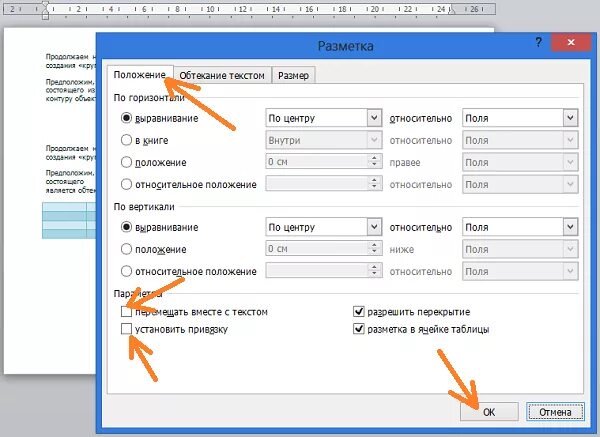Select vertical относительное положение radio button
Screen dimensions: 600x437
tap(126, 271)
